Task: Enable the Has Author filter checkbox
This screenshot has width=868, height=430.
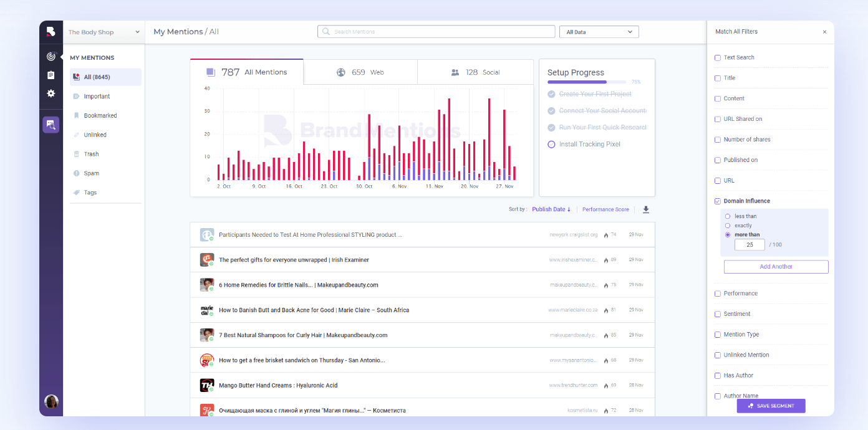Action: (718, 376)
